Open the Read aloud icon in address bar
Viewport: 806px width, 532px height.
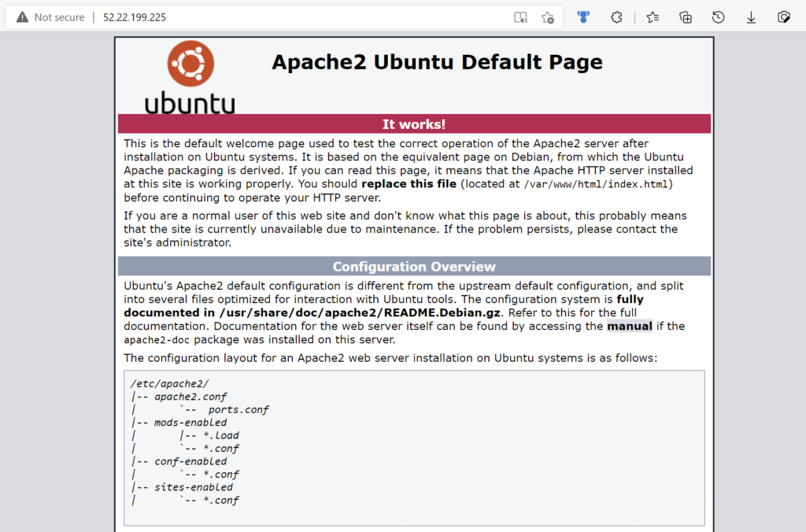tap(521, 17)
